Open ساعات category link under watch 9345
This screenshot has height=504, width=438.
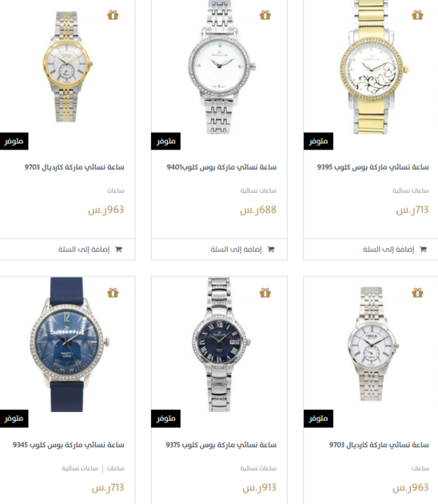(115, 468)
